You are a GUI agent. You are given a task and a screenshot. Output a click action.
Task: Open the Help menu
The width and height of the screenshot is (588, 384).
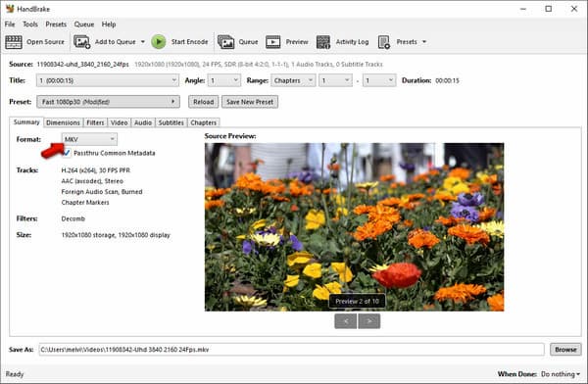tap(109, 24)
